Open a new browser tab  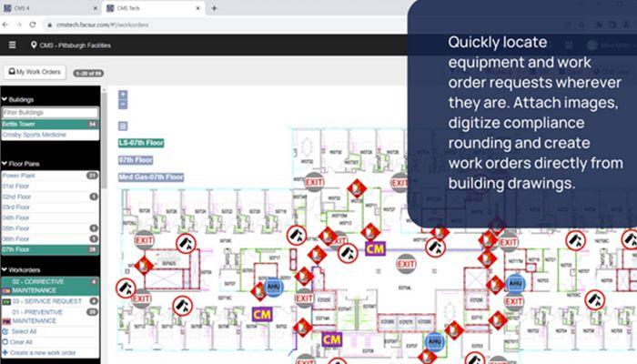[x=214, y=8]
